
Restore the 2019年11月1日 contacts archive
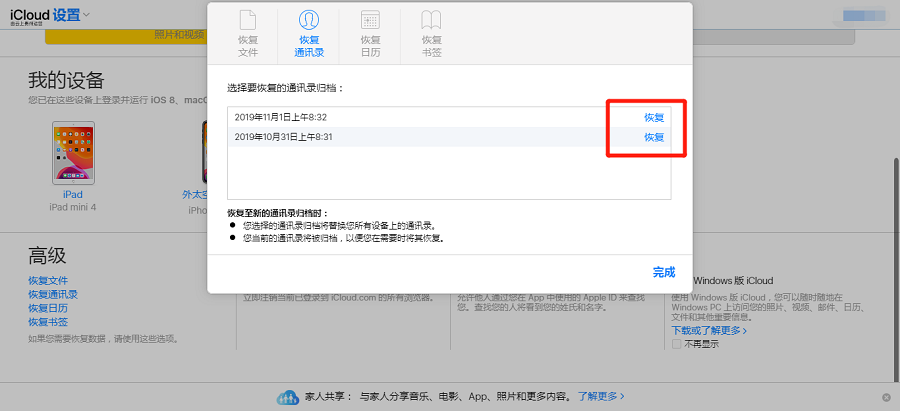point(654,117)
